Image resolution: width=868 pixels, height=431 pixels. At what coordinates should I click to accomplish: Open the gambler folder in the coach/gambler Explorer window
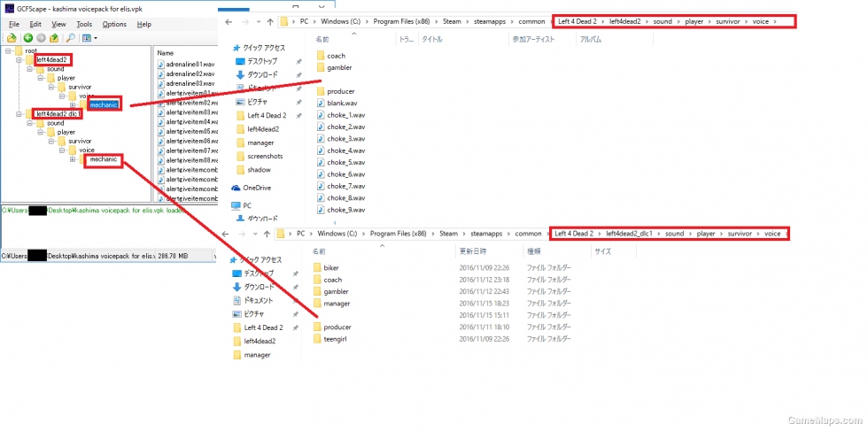[x=338, y=67]
